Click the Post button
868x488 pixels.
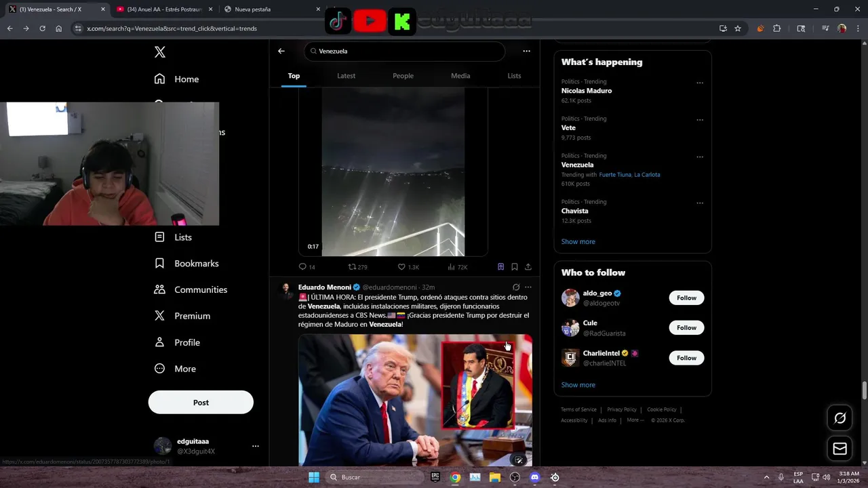click(x=201, y=403)
